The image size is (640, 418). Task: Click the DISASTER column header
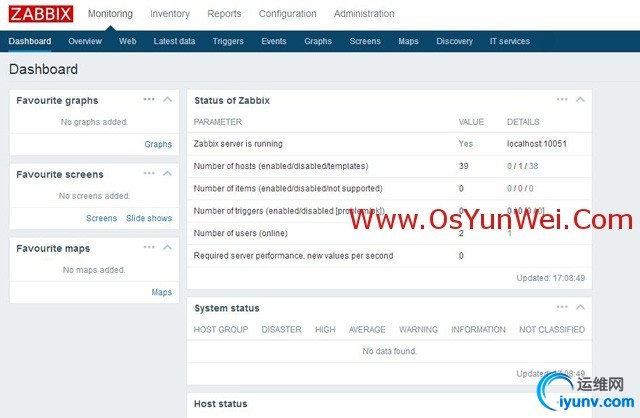pos(281,329)
